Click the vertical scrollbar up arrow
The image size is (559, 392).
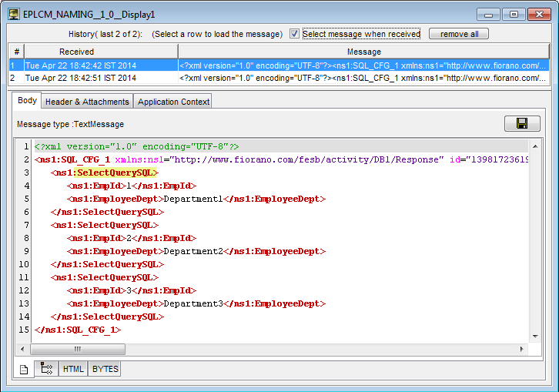[x=536, y=146]
